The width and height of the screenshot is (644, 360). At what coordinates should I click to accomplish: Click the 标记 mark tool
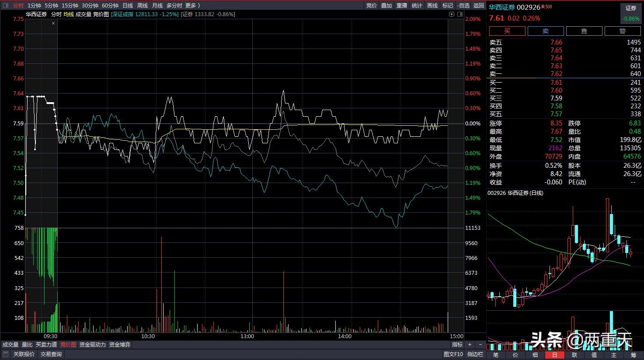(448, 5)
